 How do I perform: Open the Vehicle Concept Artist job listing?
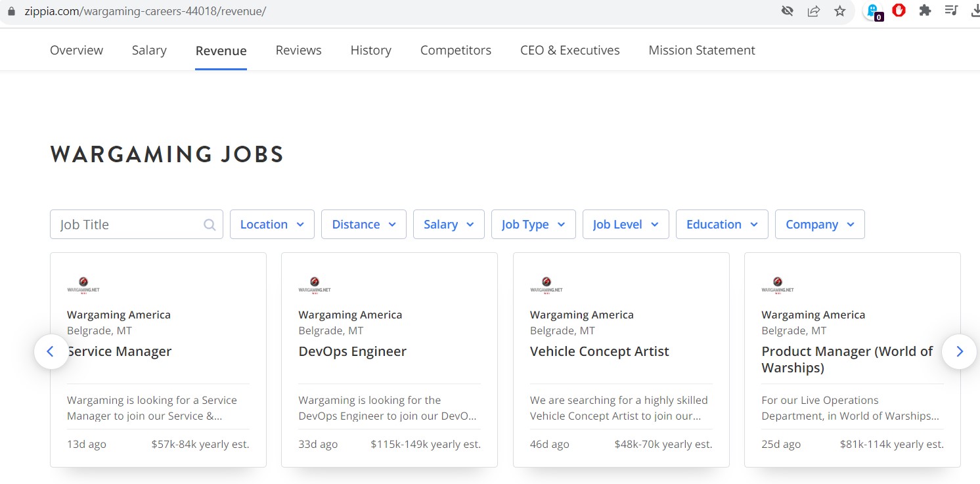(x=599, y=351)
